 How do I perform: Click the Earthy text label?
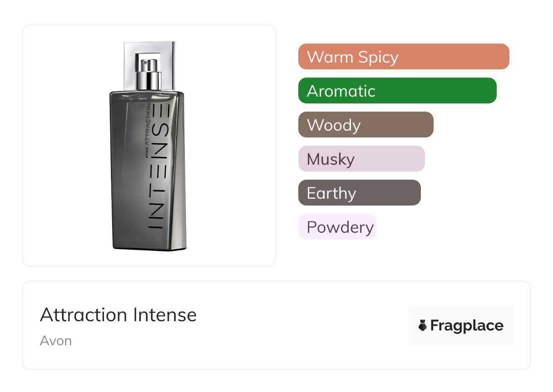(x=331, y=193)
